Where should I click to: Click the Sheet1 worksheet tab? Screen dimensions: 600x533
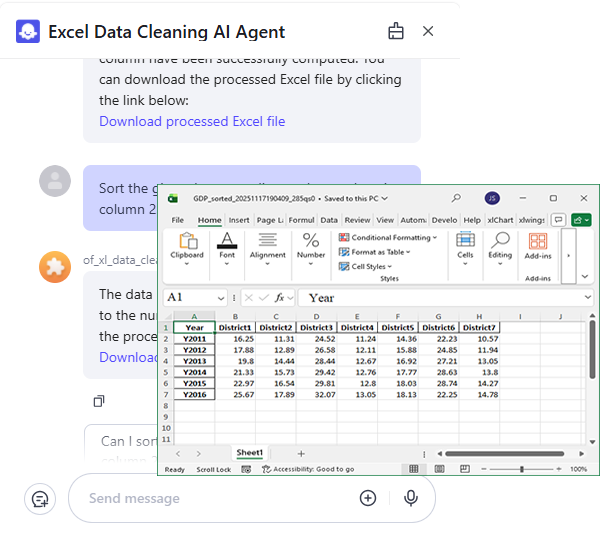click(x=249, y=453)
